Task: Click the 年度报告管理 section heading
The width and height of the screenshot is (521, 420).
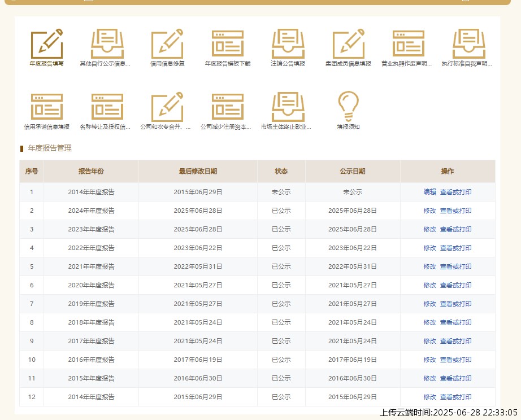Action: click(x=50, y=148)
